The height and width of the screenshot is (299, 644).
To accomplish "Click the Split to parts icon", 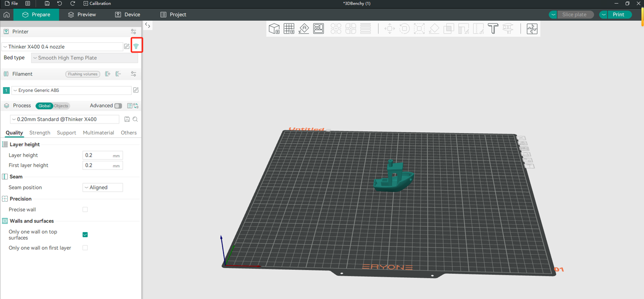I will pyautogui.click(x=351, y=29).
